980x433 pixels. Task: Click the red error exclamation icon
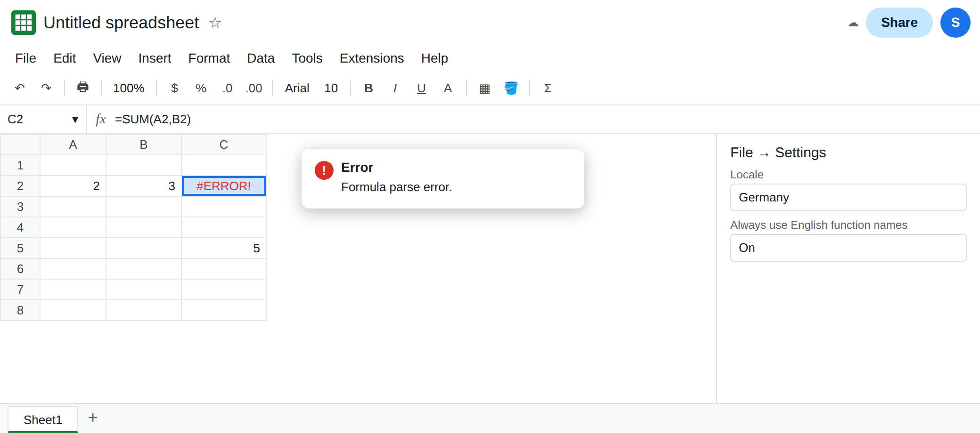tap(324, 170)
